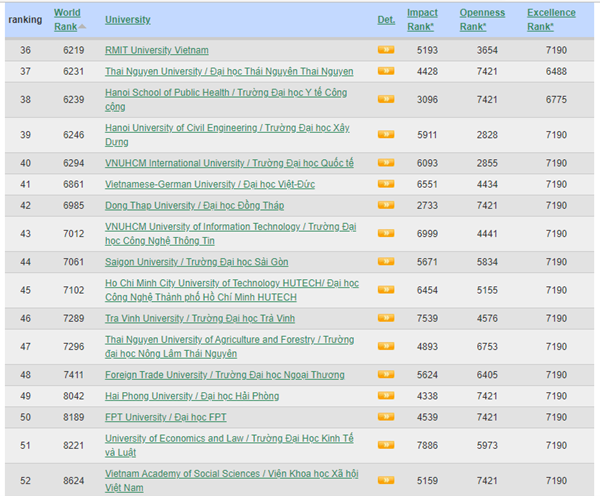Open Thai Nguyen University of Agriculture and Forestry link
The height and width of the screenshot is (496, 600).
coord(230,346)
